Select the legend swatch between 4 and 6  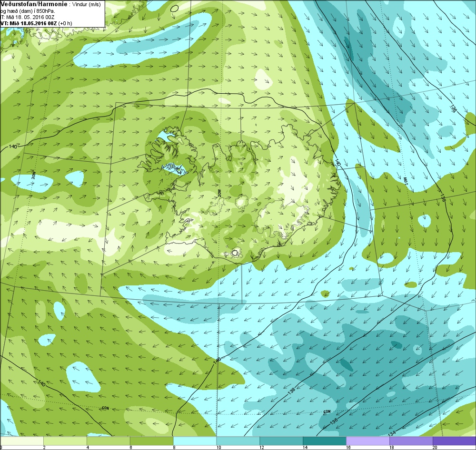coord(109,440)
